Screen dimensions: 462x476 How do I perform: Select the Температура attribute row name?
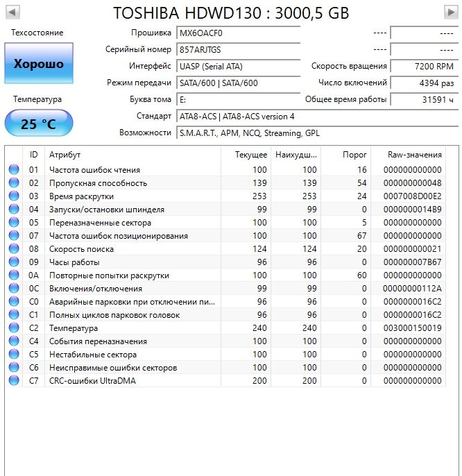74,328
